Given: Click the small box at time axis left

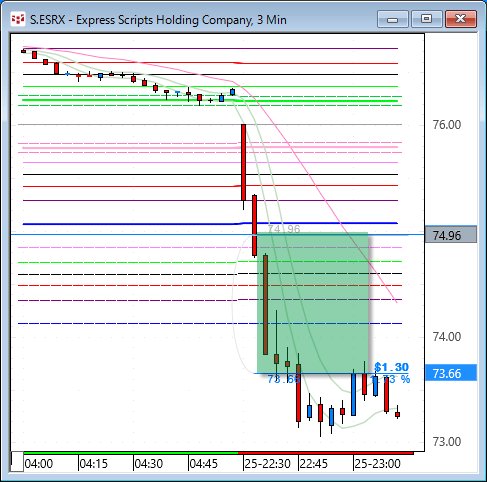Looking at the screenshot, I should point(17,462).
